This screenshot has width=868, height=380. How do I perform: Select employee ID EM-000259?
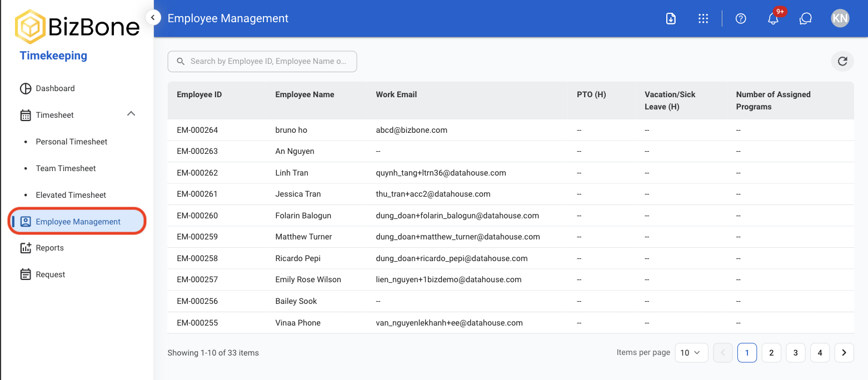(197, 237)
